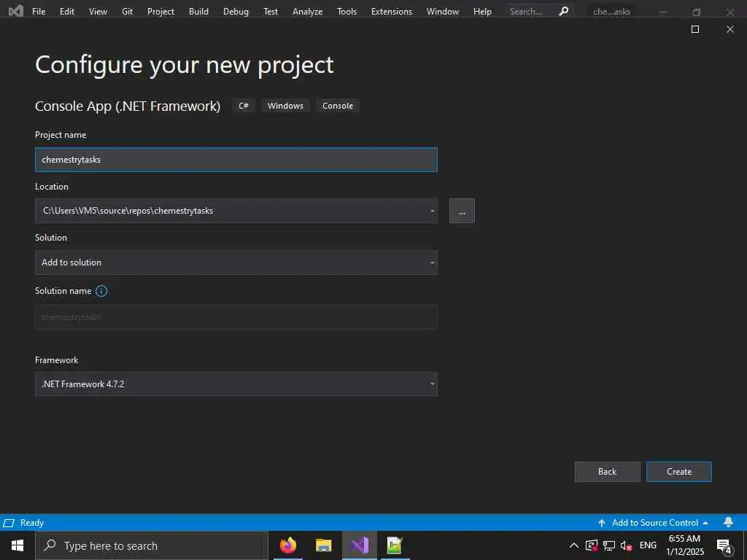
Task: Open the Action Center notifications icon
Action: click(724, 546)
